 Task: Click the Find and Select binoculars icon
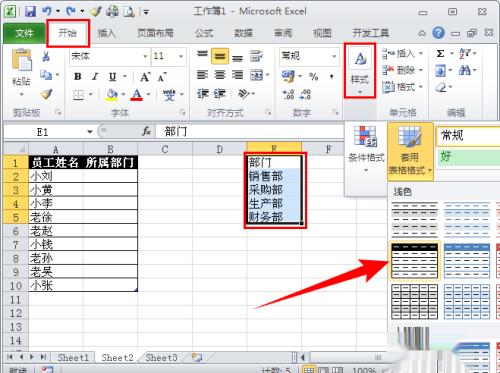point(465,70)
